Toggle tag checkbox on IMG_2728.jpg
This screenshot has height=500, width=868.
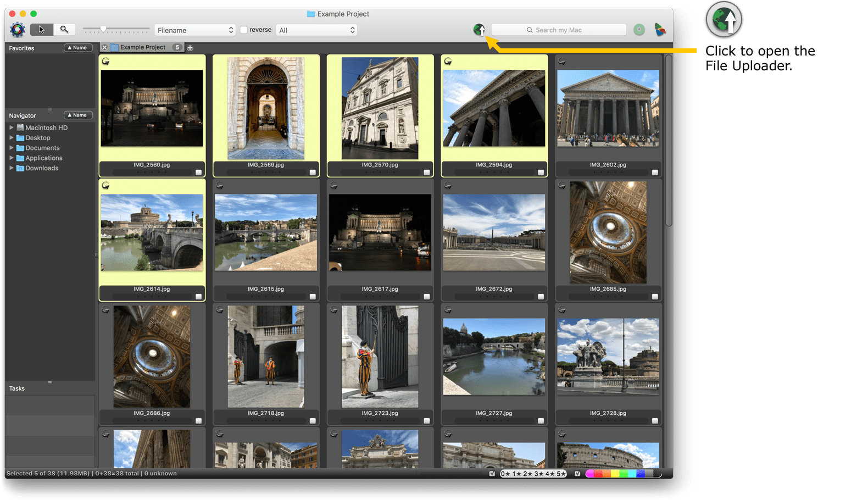[655, 421]
